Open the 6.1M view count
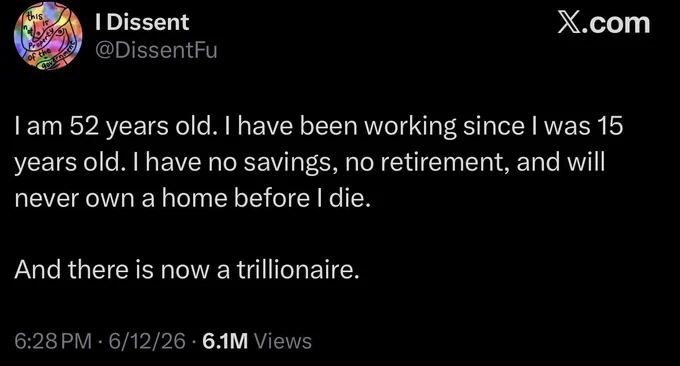680x366 pixels. pos(225,341)
